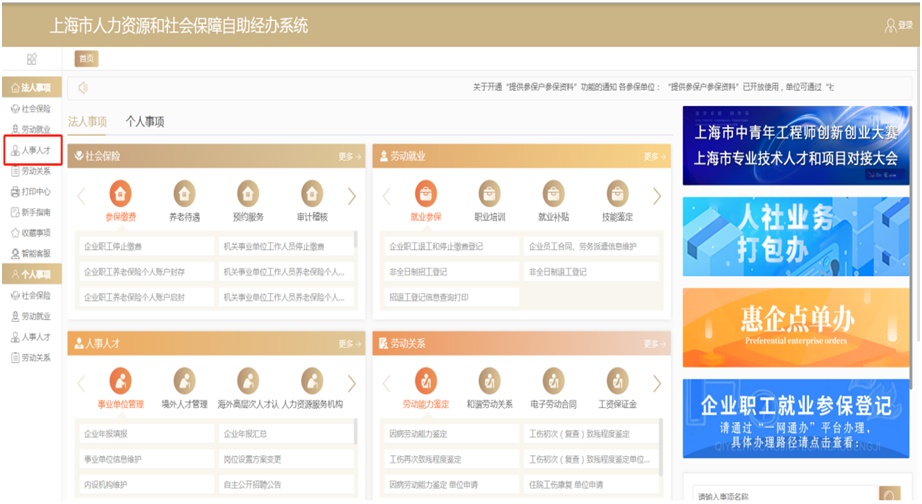
Task: Click the 技能鉴定 icon
Action: coord(617,194)
